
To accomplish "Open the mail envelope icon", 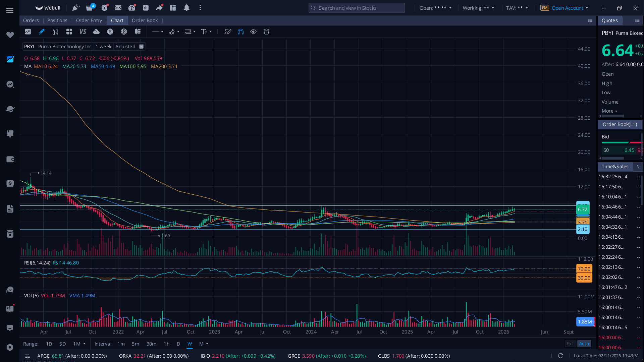I will pos(118,8).
